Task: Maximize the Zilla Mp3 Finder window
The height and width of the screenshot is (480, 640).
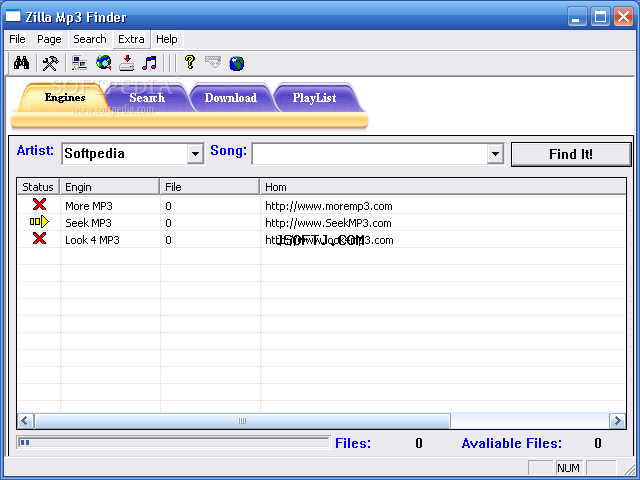Action: tap(600, 17)
